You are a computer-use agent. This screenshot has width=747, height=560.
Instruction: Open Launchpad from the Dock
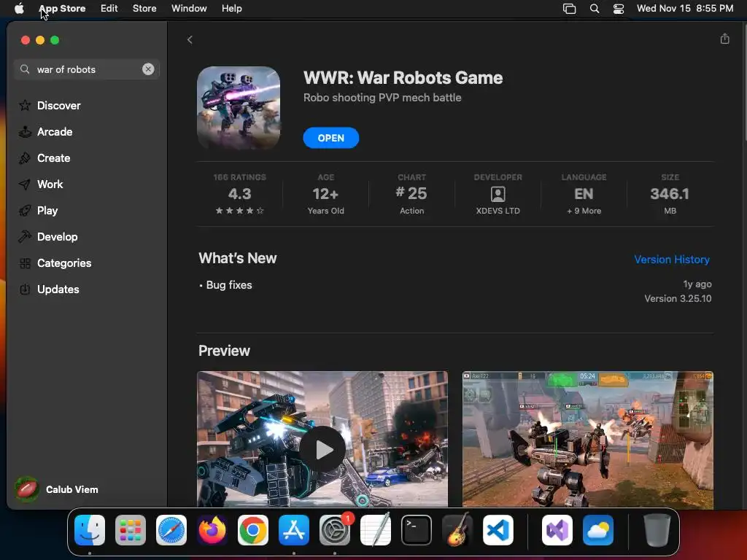[131, 530]
